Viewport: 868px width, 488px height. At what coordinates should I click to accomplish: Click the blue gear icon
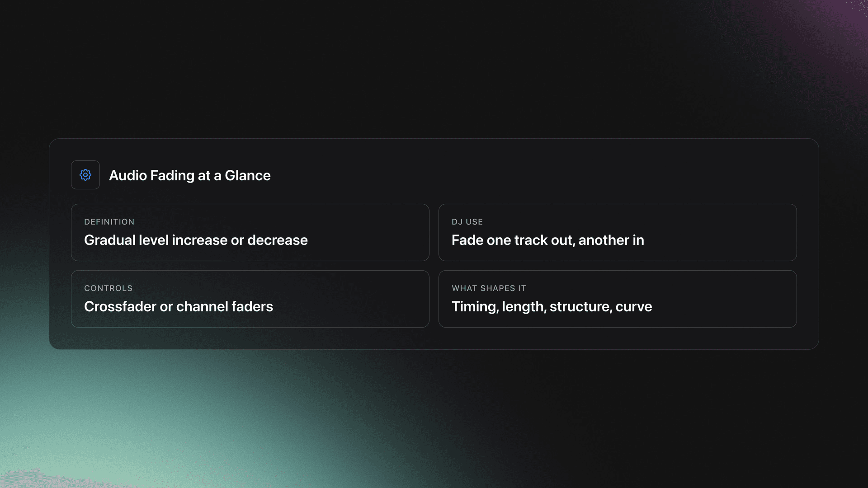point(85,175)
